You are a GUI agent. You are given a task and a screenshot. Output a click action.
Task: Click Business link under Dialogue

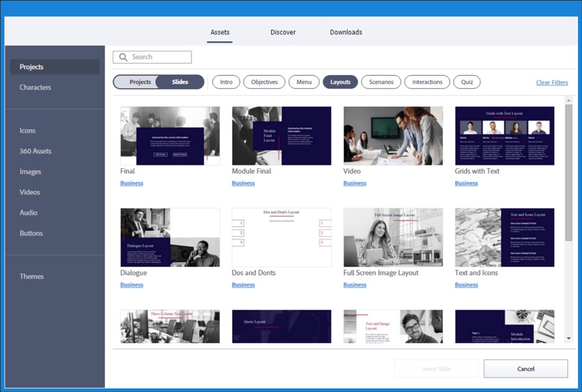132,285
